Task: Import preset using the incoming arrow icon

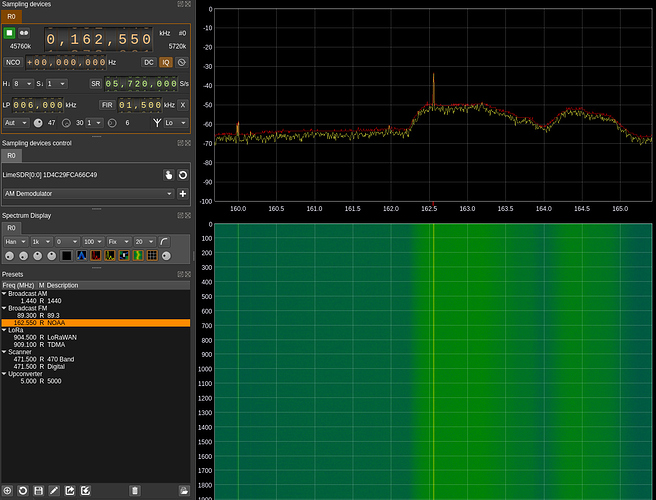Action: click(85, 491)
